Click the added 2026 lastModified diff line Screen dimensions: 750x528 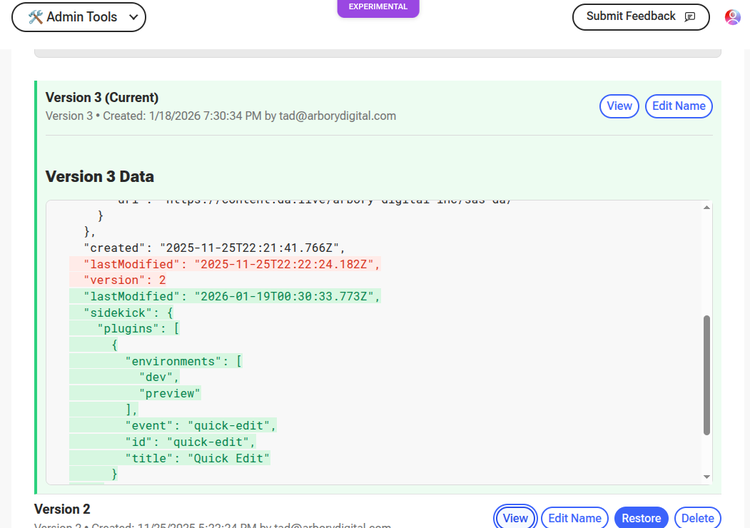pos(232,297)
